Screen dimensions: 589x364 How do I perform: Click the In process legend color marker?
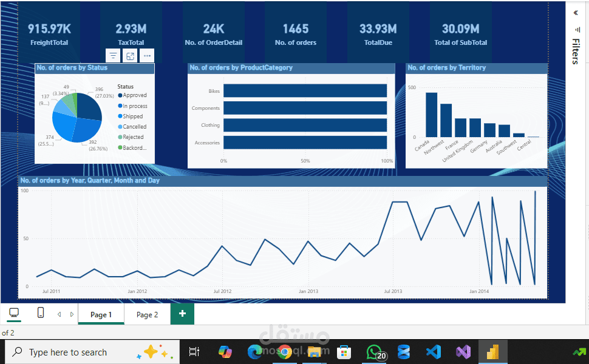120,106
